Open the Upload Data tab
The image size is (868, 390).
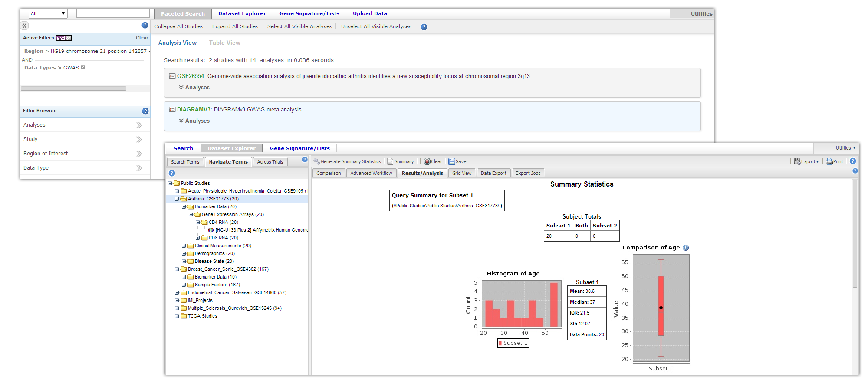370,13
